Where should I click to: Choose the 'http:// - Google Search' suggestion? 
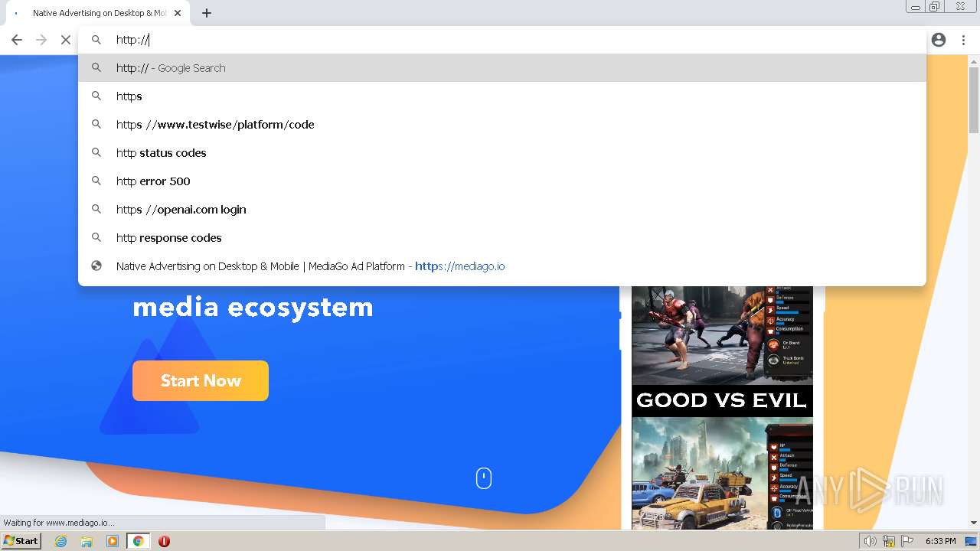502,68
